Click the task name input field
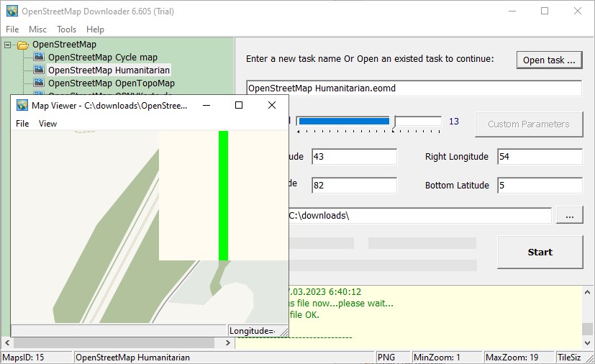 click(414, 88)
